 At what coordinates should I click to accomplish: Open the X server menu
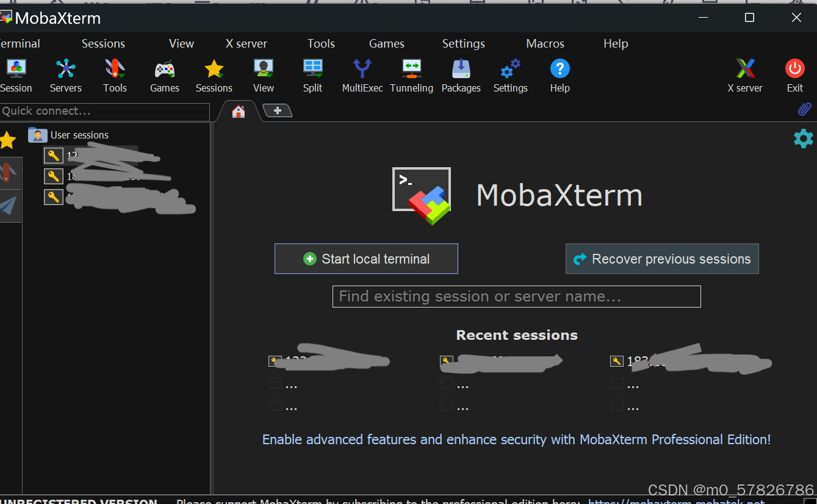point(247,43)
